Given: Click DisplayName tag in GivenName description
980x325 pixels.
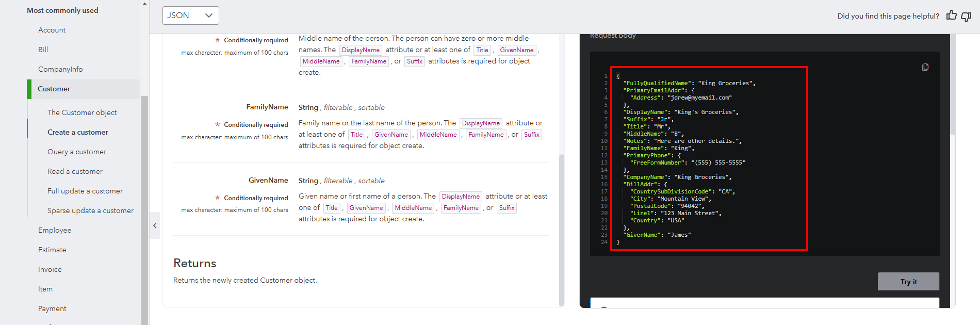Looking at the screenshot, I should point(461,197).
